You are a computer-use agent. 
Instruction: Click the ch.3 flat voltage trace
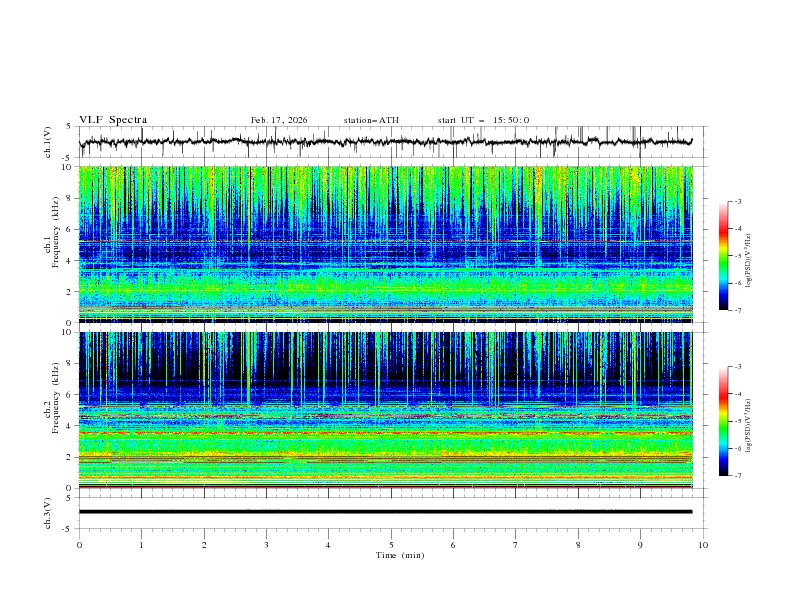tap(386, 512)
